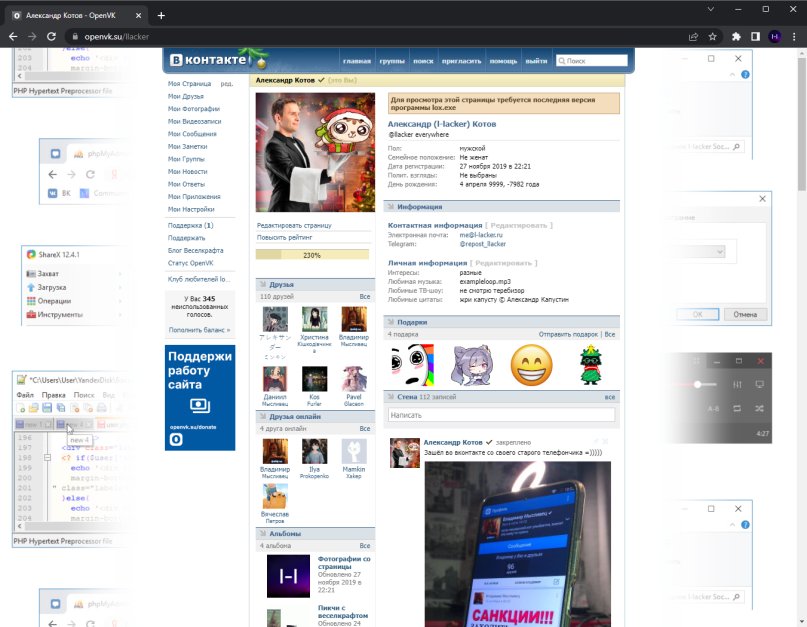Screen dimensions: 807x627
Task: Toggle shuffle in the media player
Action: tap(760, 409)
